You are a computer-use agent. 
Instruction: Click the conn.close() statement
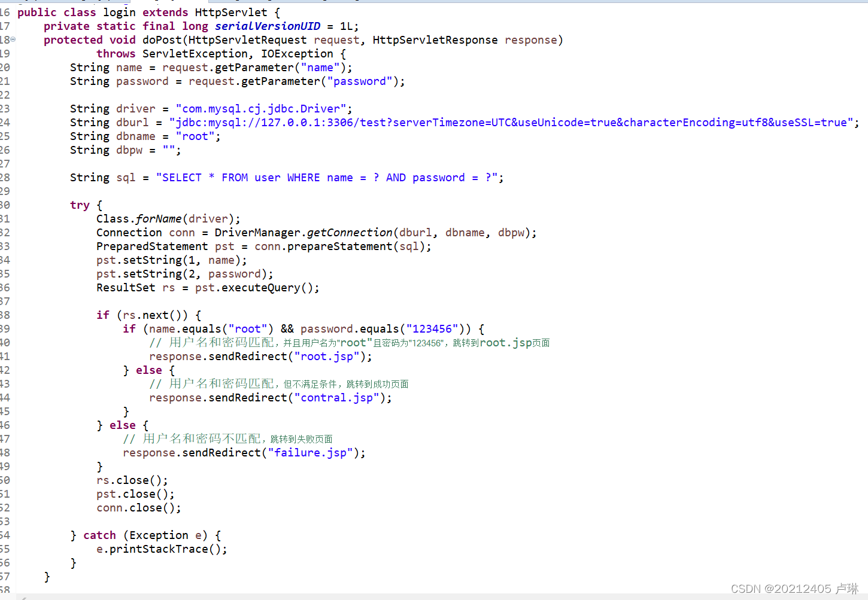tap(139, 508)
